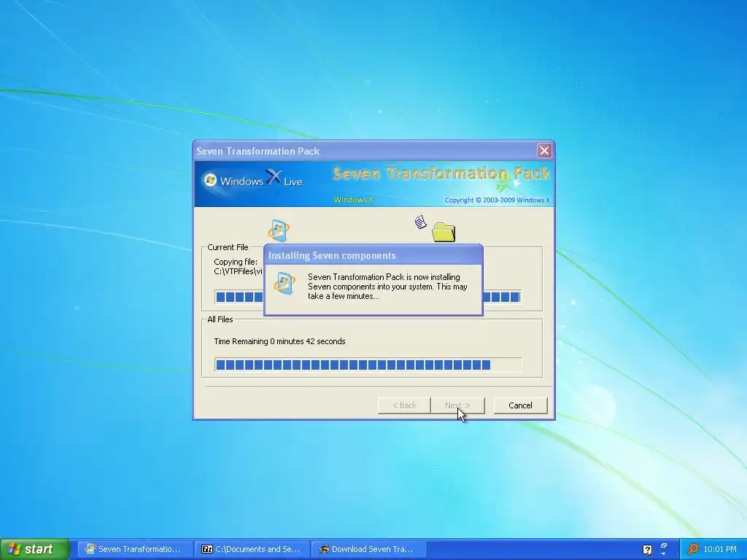Viewport: 747px width, 560px height.
Task: Click the Time Remaining 0 minutes 42 seconds text
Action: tap(279, 341)
